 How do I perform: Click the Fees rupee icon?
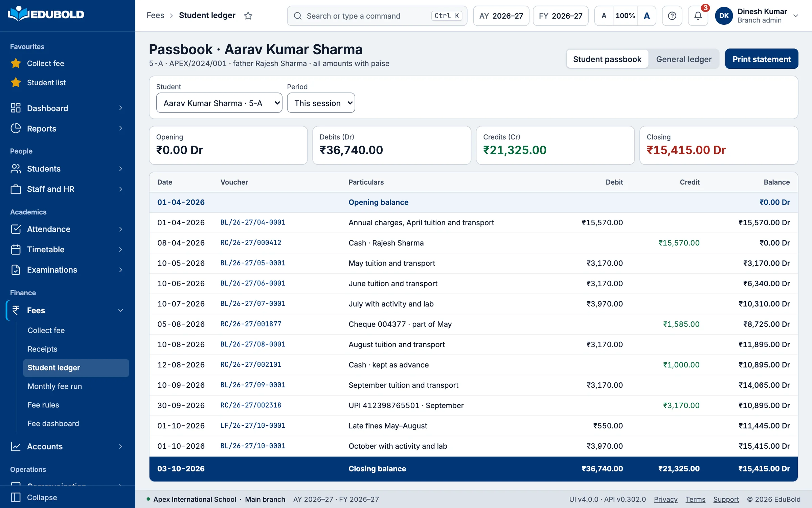(x=16, y=310)
